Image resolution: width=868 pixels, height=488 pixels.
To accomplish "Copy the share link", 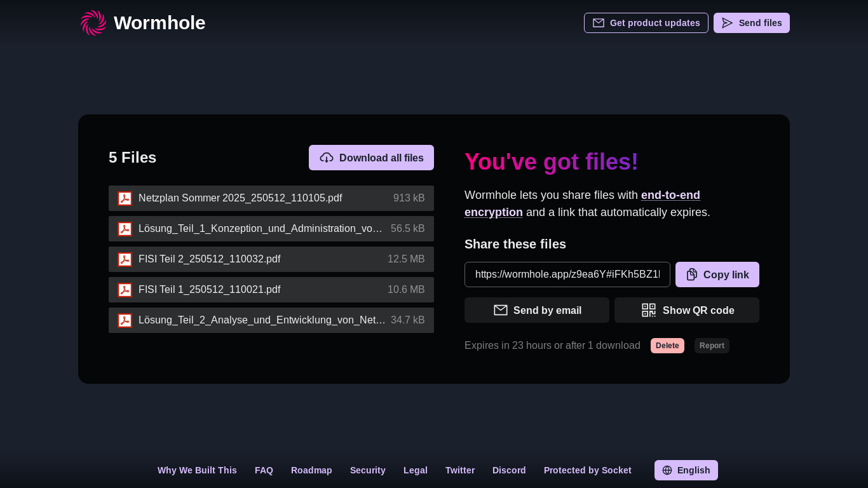I will pos(717,274).
